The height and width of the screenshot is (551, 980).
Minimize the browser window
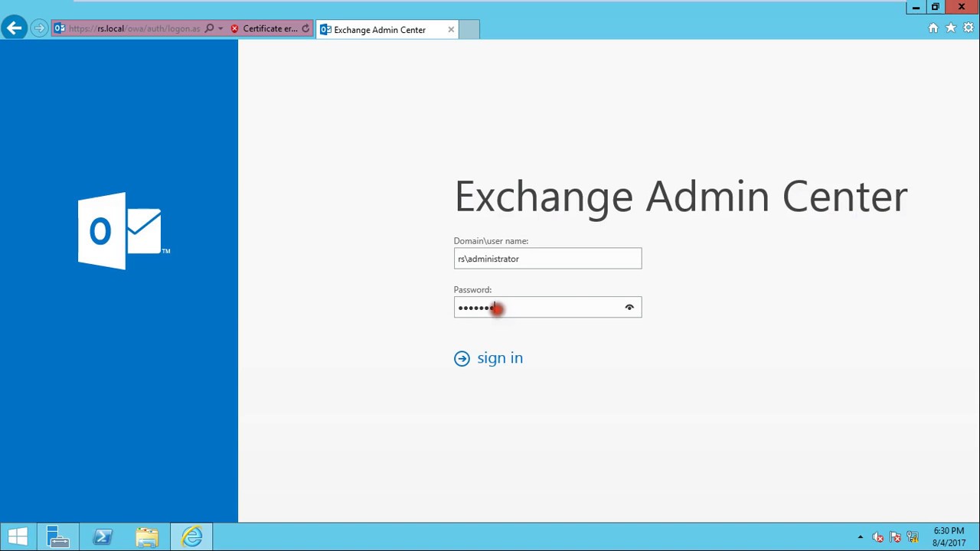[x=916, y=8]
